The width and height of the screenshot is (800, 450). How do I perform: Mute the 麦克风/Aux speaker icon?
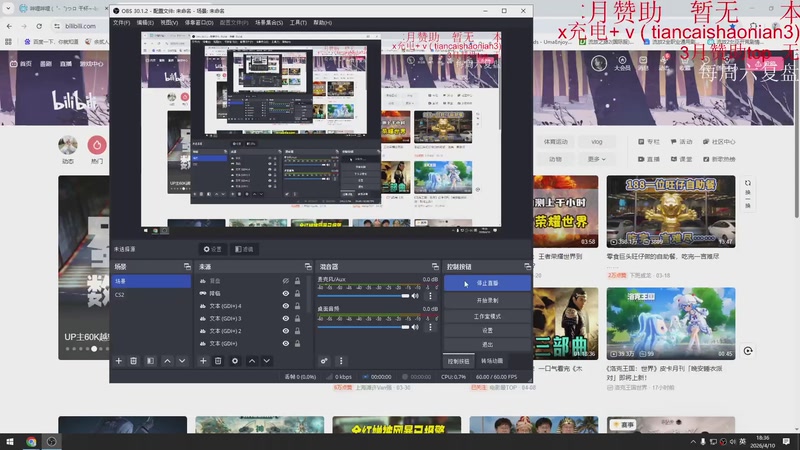tap(415, 296)
